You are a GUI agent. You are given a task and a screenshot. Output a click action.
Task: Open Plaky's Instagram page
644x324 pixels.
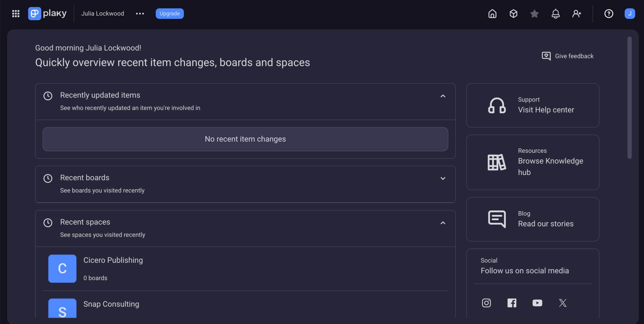(486, 303)
